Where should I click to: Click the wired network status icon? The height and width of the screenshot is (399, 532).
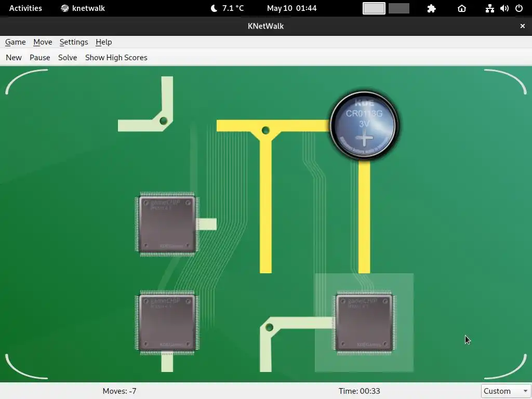pos(489,8)
